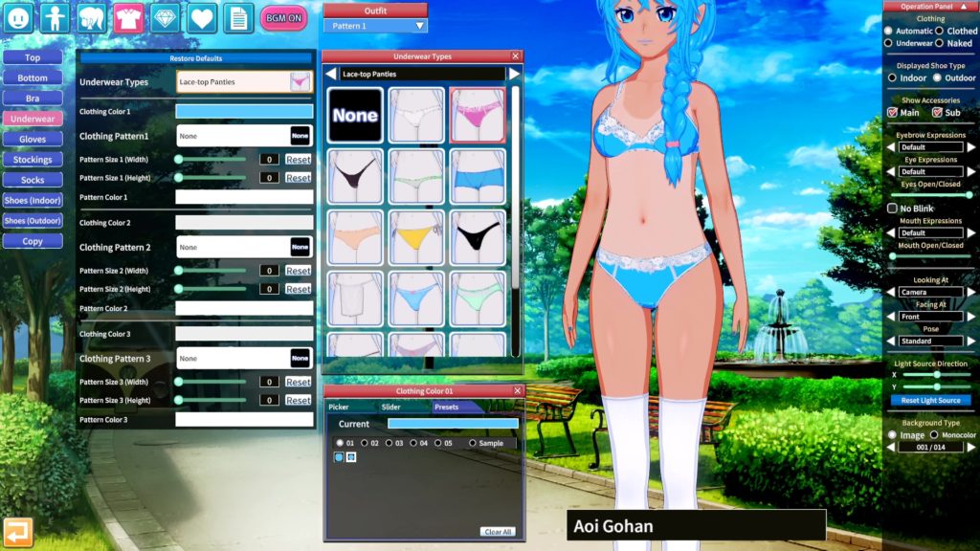Next Mouth Expressions arrow
The width and height of the screenshot is (980, 551).
(x=971, y=233)
